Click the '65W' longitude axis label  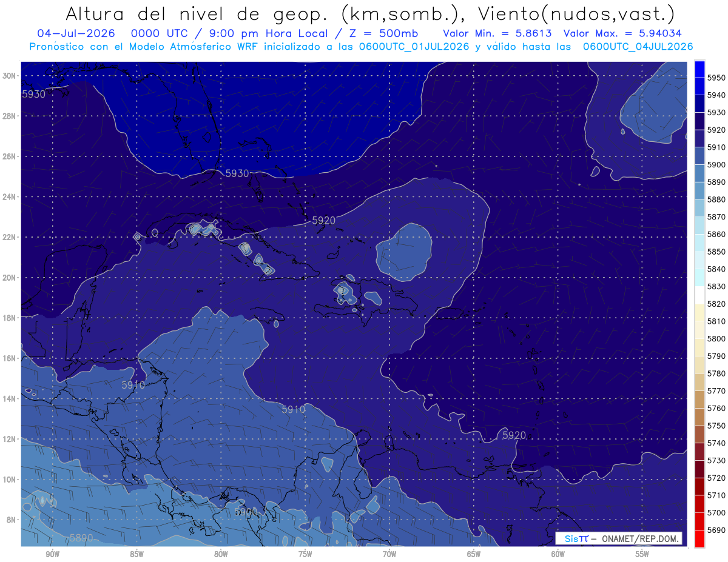pos(474,555)
